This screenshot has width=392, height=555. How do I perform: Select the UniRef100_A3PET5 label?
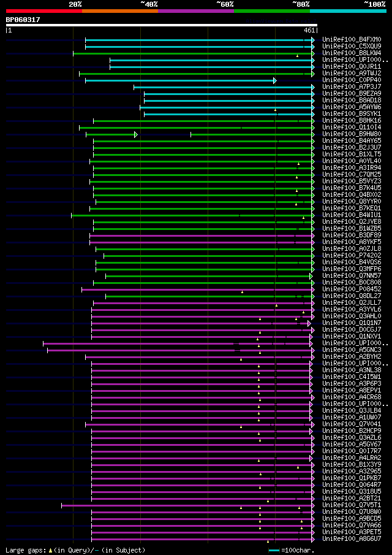tap(352, 532)
